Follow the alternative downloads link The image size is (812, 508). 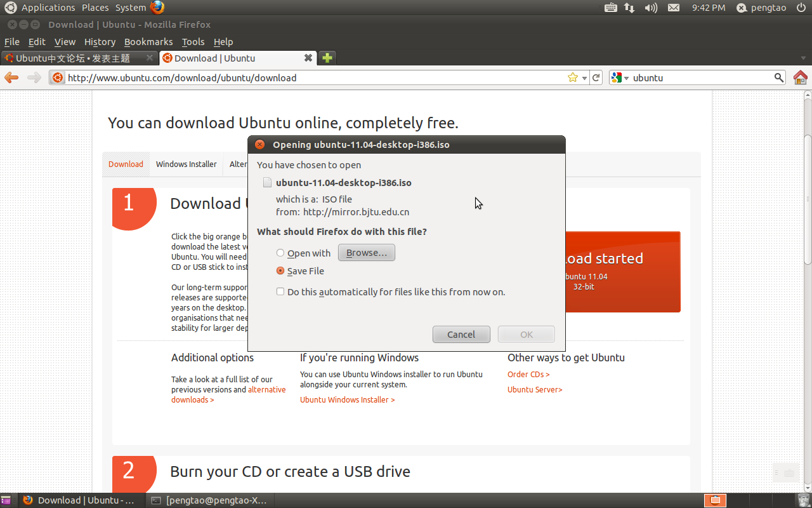[x=230, y=394]
